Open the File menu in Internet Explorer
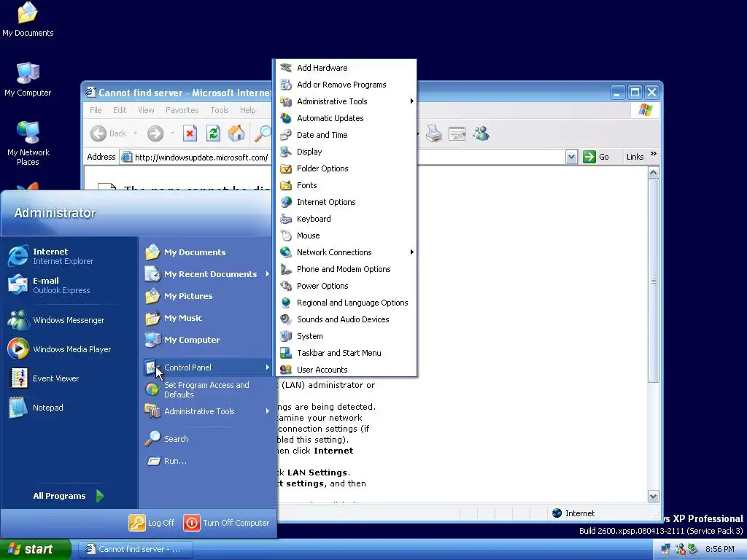This screenshot has height=560, width=747. pyautogui.click(x=96, y=110)
